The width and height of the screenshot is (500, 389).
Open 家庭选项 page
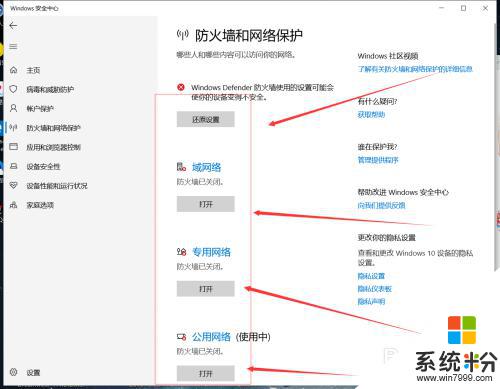tap(40, 205)
